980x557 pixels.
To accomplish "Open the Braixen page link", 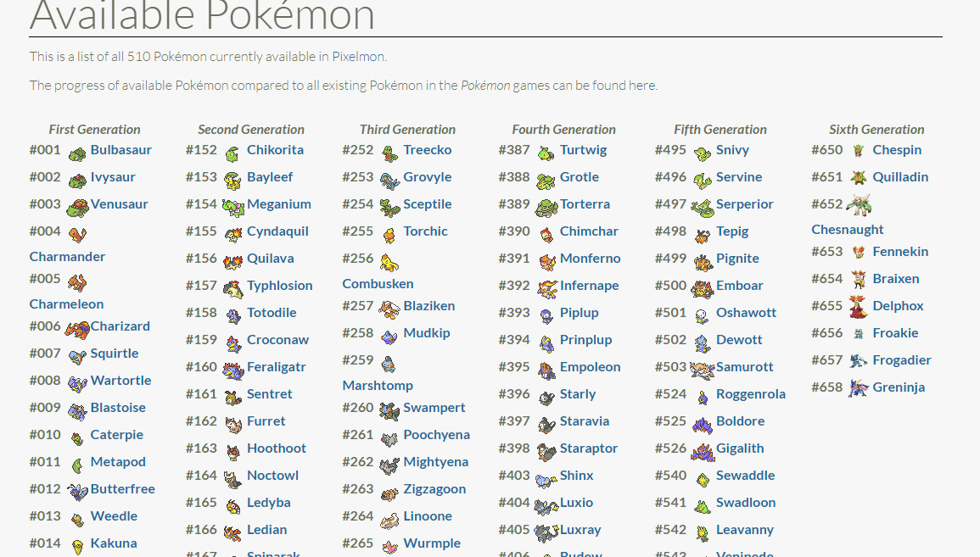I will pos(896,278).
